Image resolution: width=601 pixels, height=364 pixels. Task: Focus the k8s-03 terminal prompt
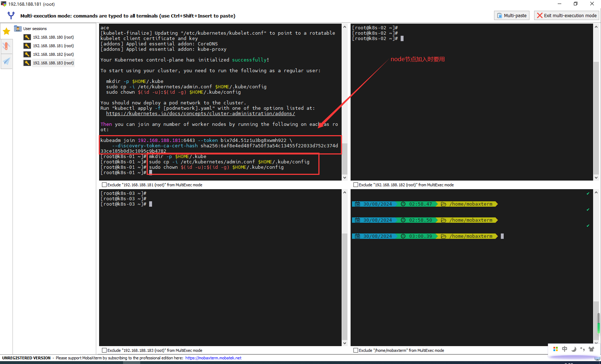151,204
